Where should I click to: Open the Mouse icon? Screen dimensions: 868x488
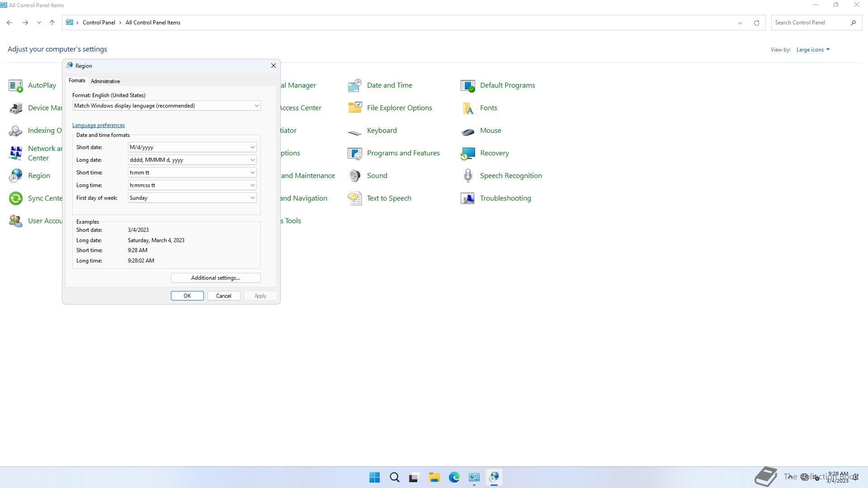(x=468, y=131)
